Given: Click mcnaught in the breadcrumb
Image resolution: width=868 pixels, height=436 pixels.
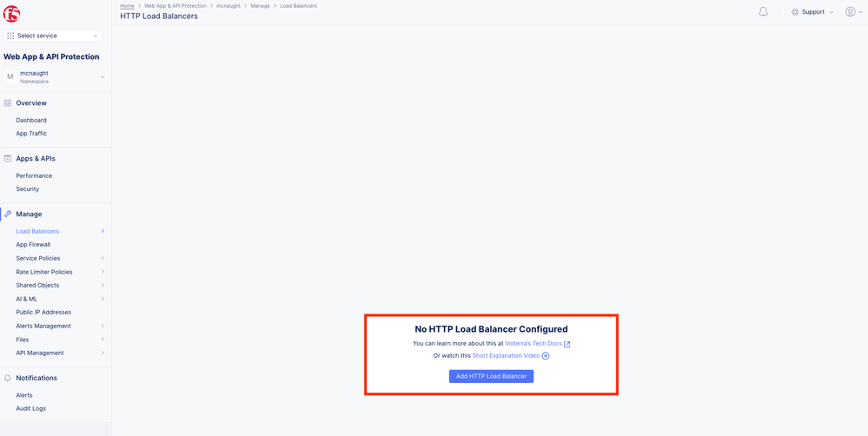Looking at the screenshot, I should click(228, 5).
